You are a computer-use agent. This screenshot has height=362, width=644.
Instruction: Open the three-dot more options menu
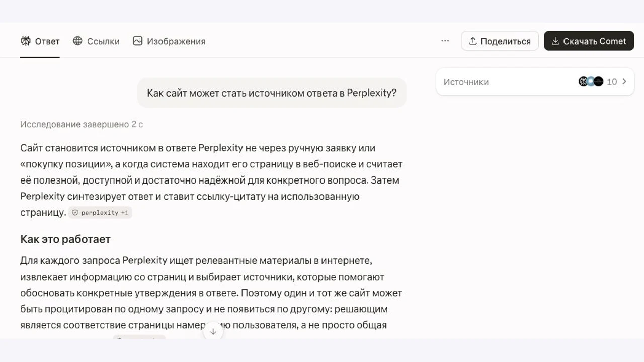tap(445, 41)
